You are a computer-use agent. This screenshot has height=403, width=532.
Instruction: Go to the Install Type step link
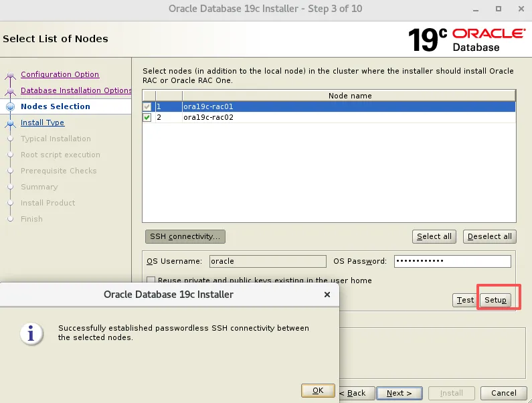[42, 123]
